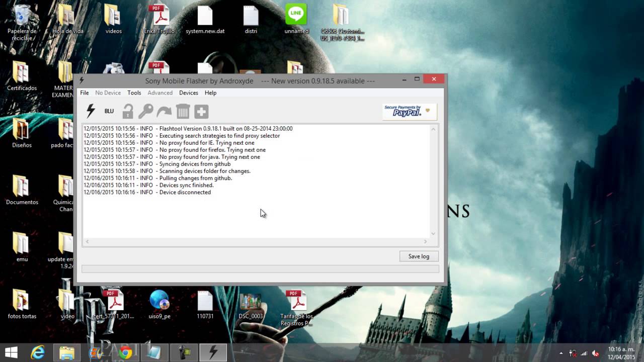Select the videos folder on desktop
Viewport: 644px width, 362px height.
pyautogui.click(x=113, y=20)
